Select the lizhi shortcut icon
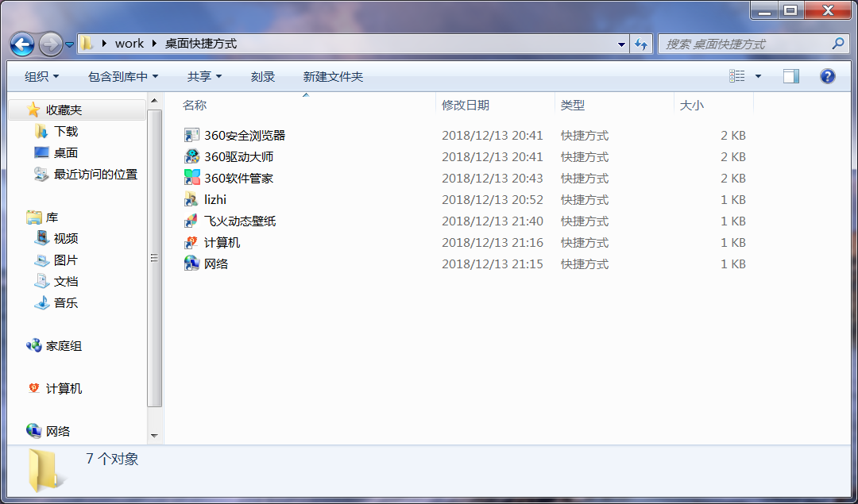The height and width of the screenshot is (504, 858). [191, 199]
